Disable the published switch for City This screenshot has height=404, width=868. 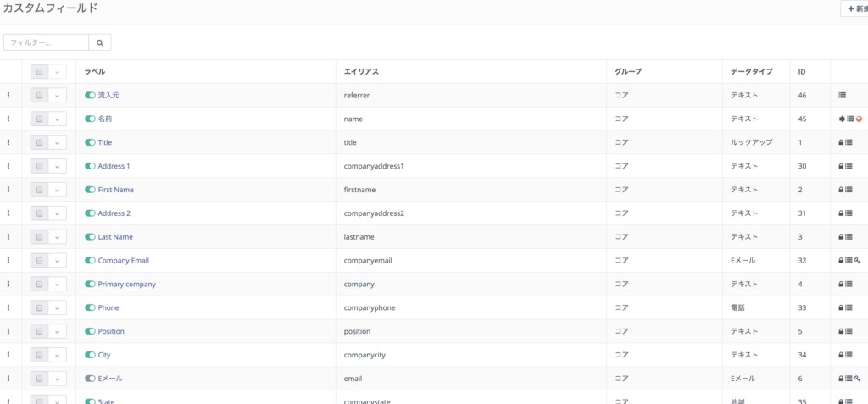point(90,356)
